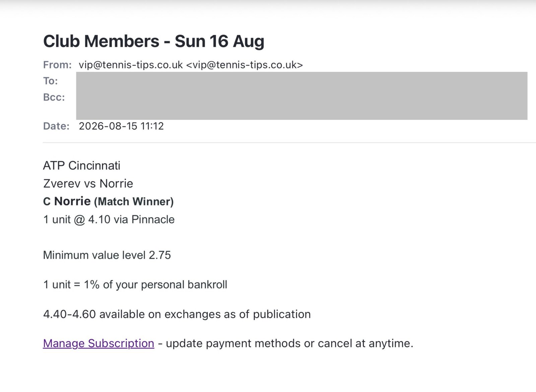Click the 1 unit @ 4.10 via Pinnacle line

click(x=109, y=219)
